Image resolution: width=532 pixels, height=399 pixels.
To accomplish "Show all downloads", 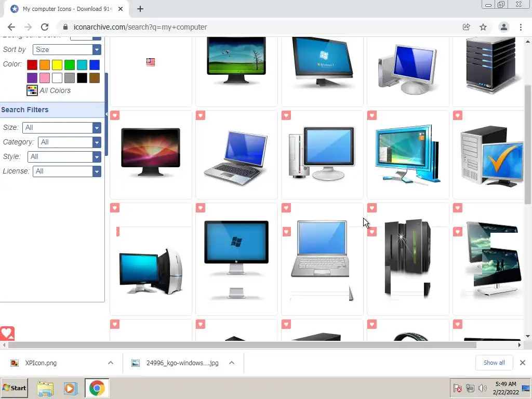I will point(494,363).
